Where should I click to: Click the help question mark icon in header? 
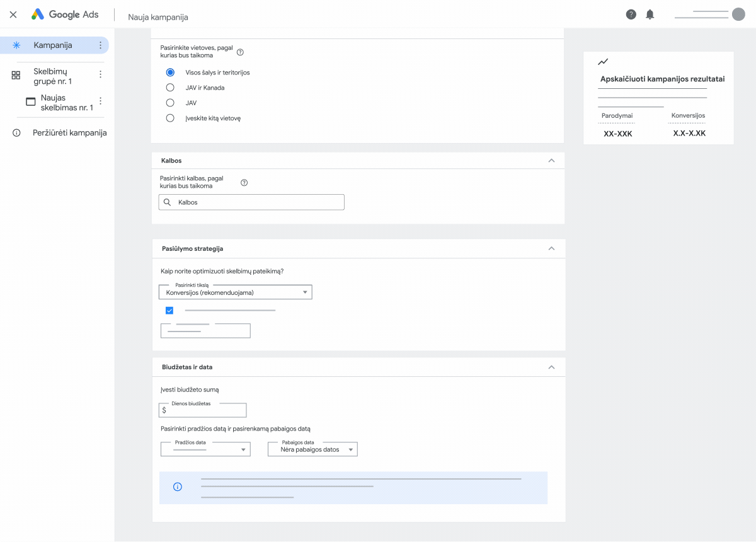point(631,14)
